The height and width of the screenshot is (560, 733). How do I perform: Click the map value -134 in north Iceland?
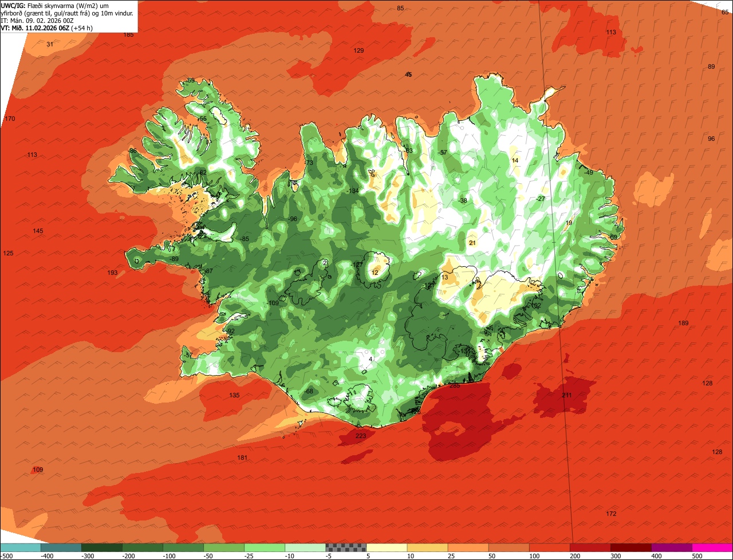353,191
